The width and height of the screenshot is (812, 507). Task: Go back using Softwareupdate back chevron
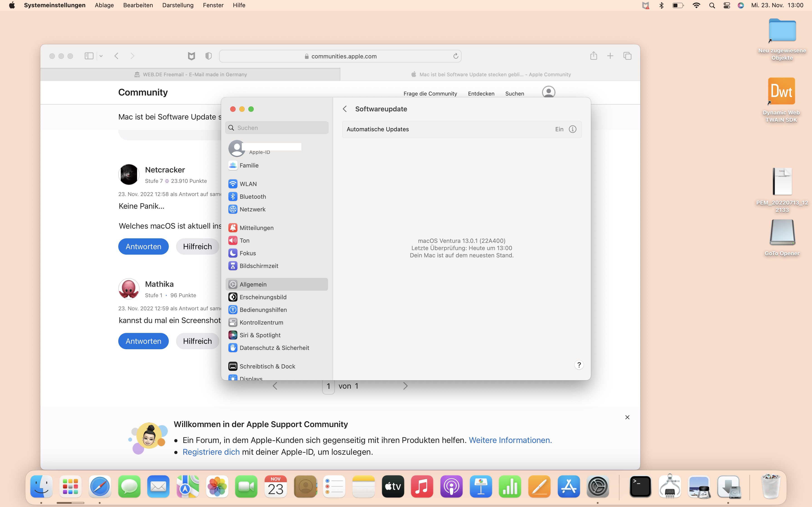tap(345, 109)
